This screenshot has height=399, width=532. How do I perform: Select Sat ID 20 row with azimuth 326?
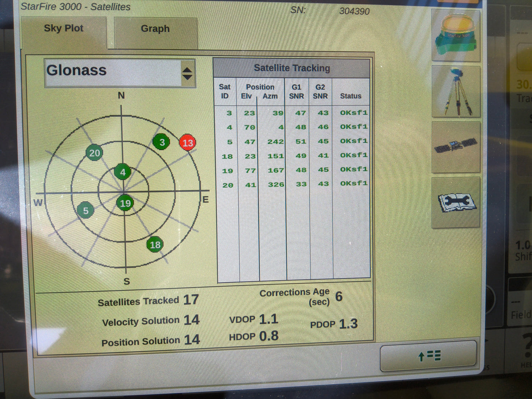pyautogui.click(x=293, y=184)
